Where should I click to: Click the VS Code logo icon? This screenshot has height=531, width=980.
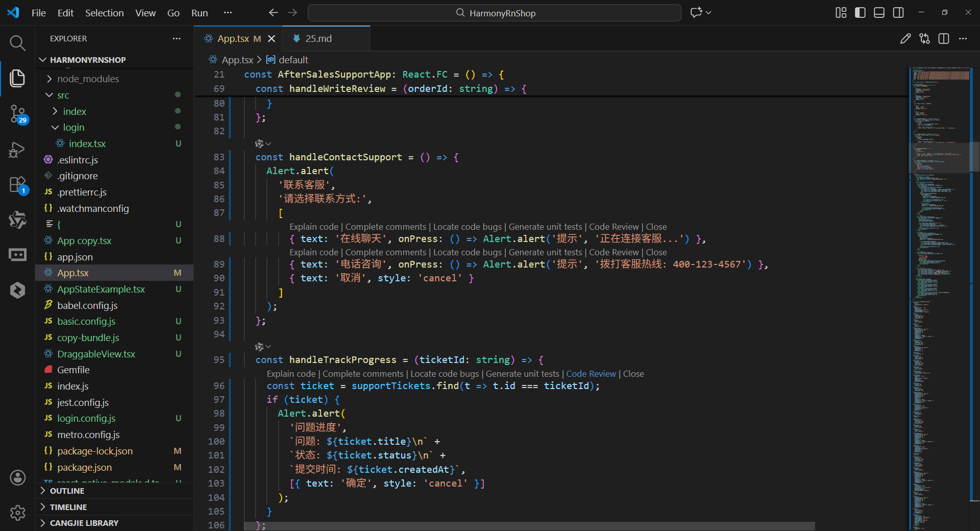click(13, 13)
